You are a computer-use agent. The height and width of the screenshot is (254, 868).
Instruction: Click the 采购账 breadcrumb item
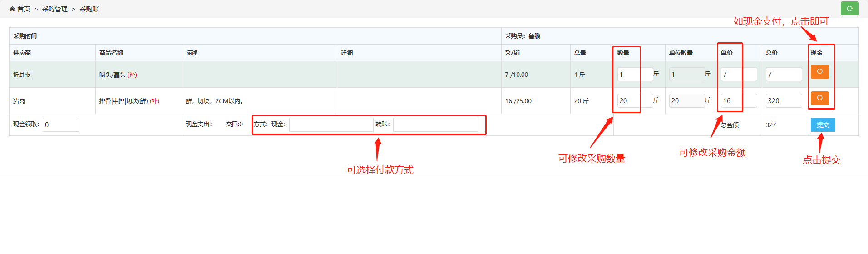click(89, 9)
